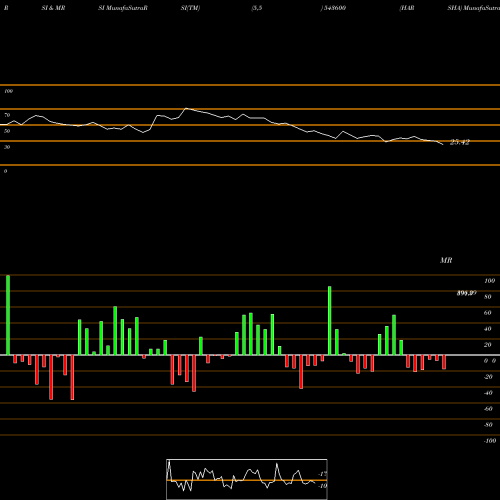Click the -10 label in mini chart
The image size is (500, 500).
click(x=322, y=486)
